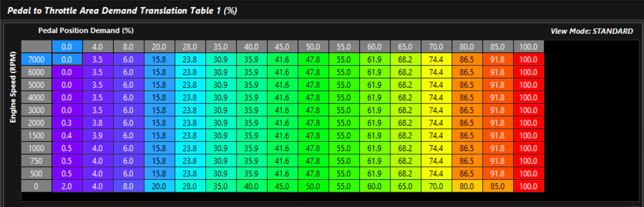Select the 100.0 cell in 7000 RPM row
Image resolution: width=644 pixels, height=207 pixels.
[x=528, y=59]
